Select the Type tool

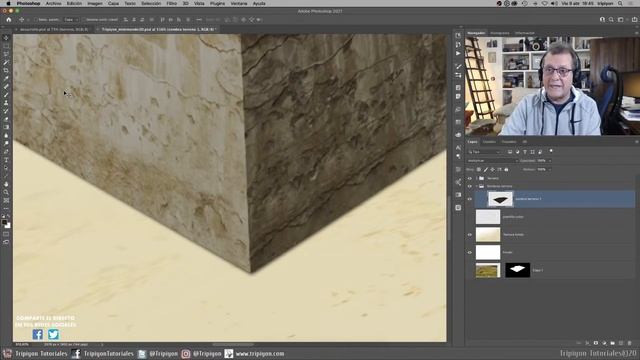click(6, 160)
